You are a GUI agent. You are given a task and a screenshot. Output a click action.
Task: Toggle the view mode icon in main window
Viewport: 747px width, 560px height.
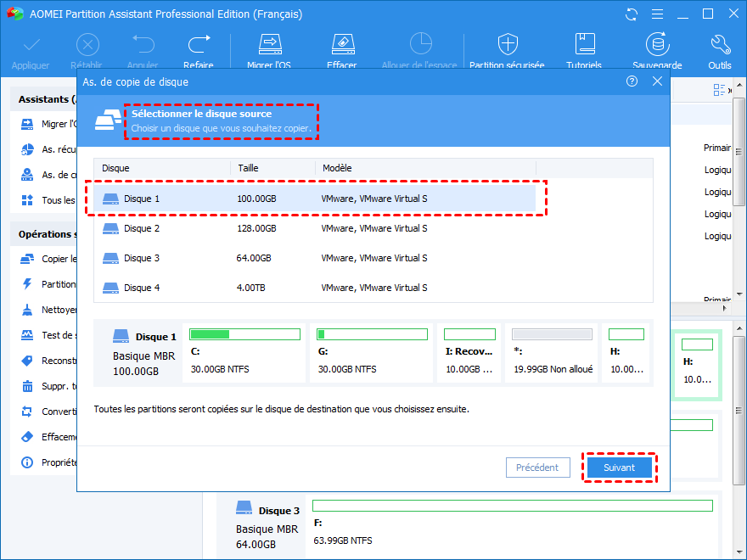coord(719,90)
